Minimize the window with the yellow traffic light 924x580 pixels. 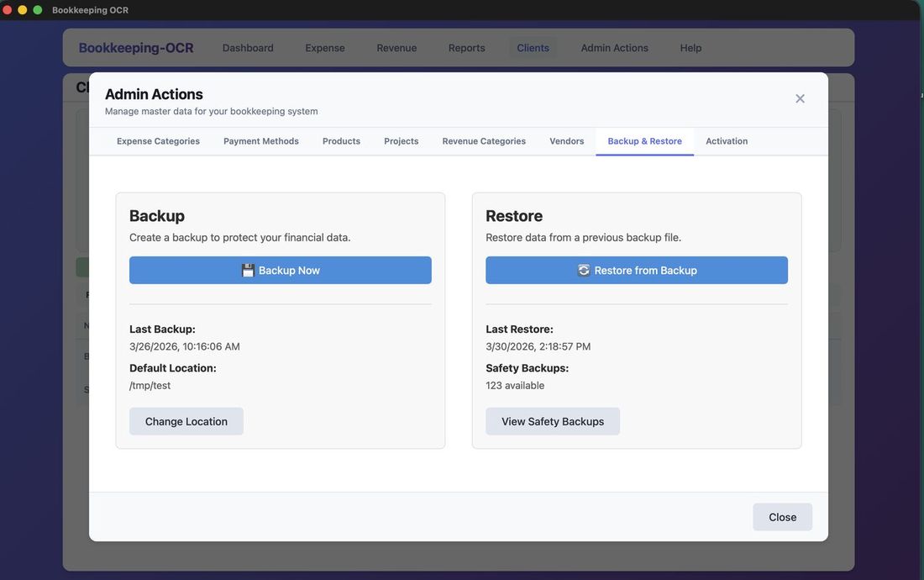click(21, 9)
